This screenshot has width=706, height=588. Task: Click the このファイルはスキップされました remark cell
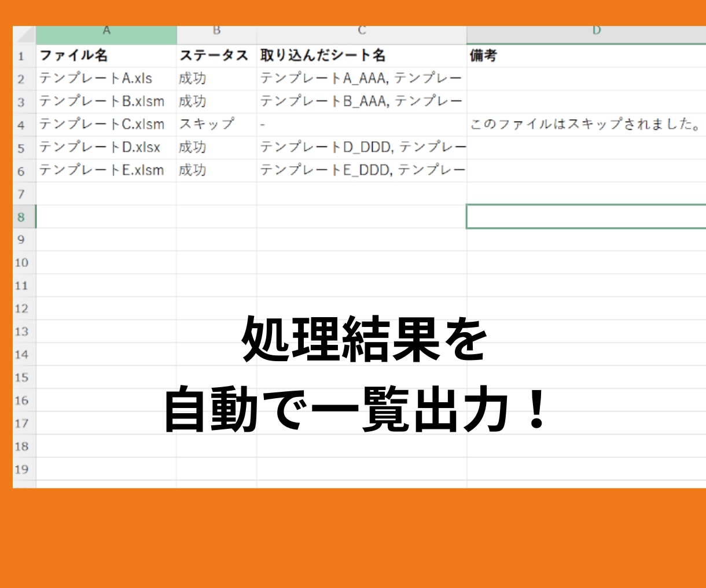pyautogui.click(x=586, y=124)
